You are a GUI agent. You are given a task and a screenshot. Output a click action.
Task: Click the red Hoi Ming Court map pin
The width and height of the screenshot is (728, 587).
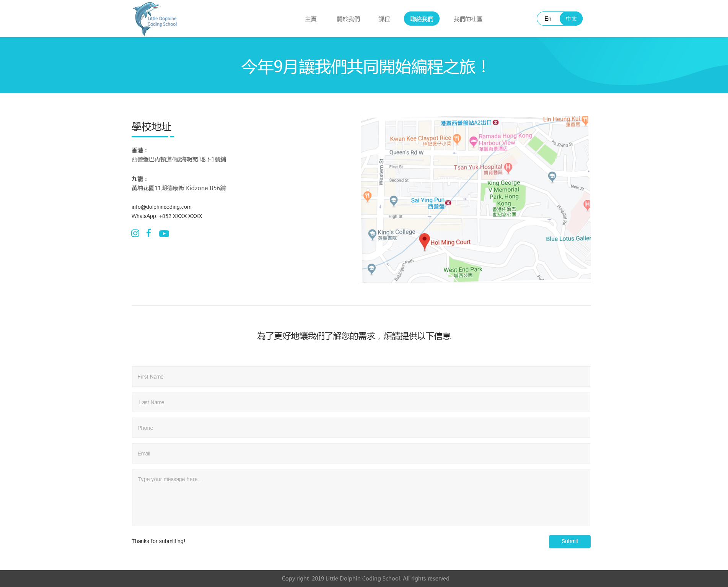(x=424, y=241)
